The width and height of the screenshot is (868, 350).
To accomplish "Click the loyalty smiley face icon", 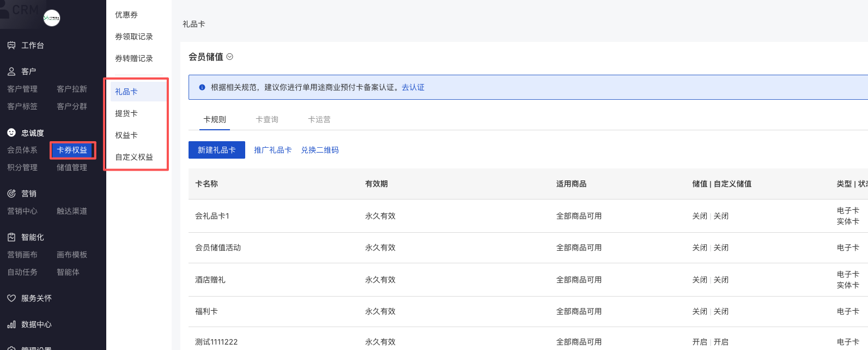I will 11,132.
